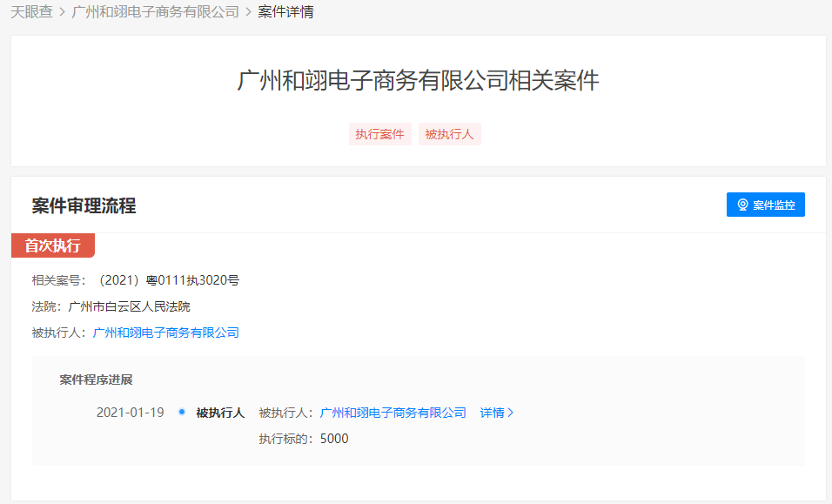Click the camera icon in 案件监控 button
Image resolution: width=832 pixels, height=504 pixels.
click(743, 205)
